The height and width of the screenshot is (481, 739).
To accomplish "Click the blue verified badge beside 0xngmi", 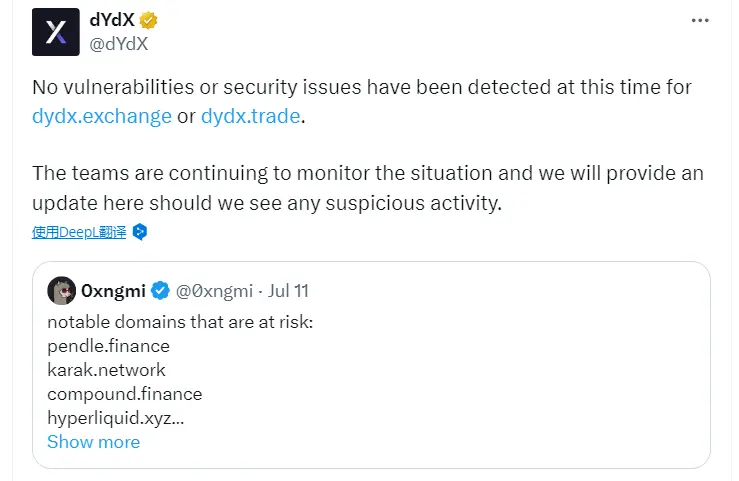I will [161, 291].
